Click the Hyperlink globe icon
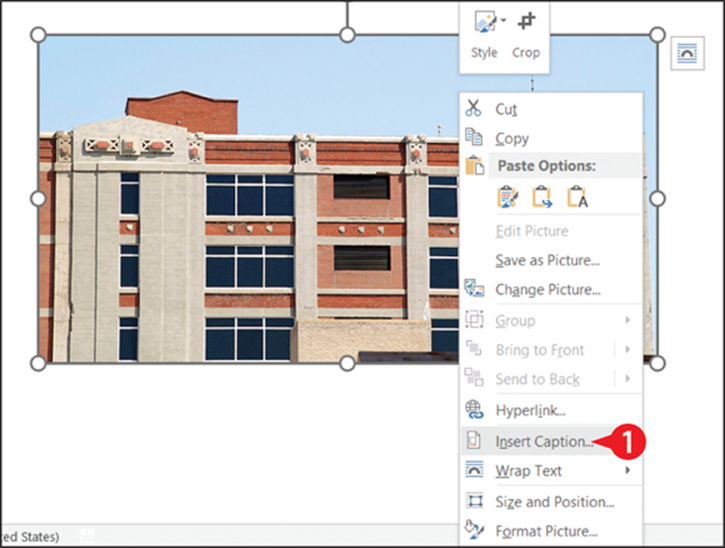This screenshot has width=725, height=548. (x=474, y=409)
